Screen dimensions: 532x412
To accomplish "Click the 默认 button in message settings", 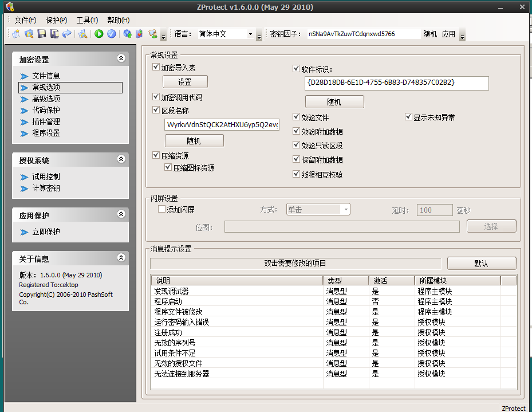I will (x=480, y=263).
